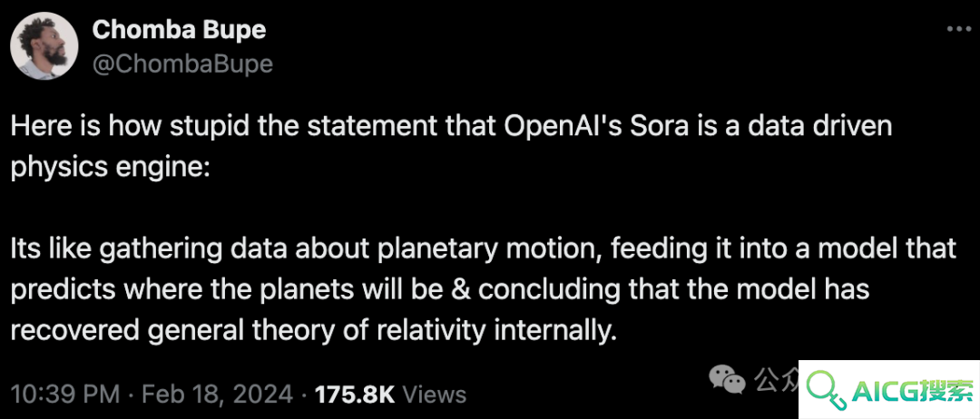Click the 175.8K view count

tap(355, 395)
